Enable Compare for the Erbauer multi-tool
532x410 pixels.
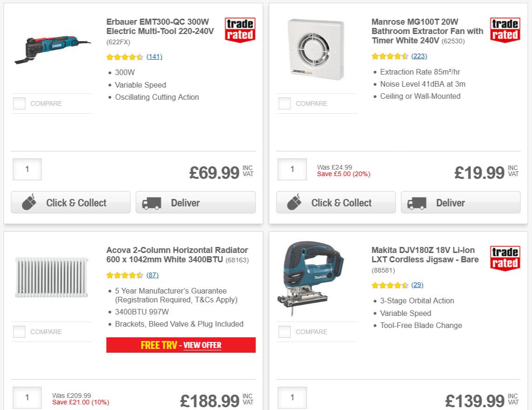pos(19,103)
